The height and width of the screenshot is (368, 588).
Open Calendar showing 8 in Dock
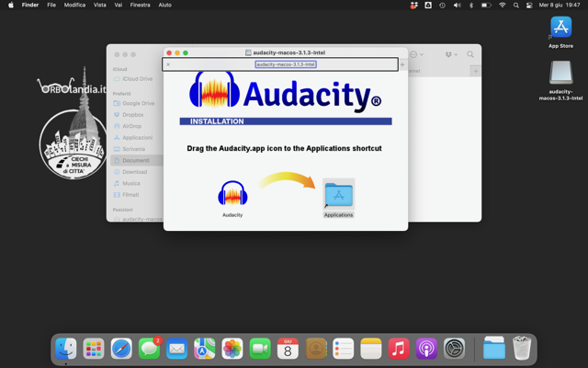click(x=288, y=349)
